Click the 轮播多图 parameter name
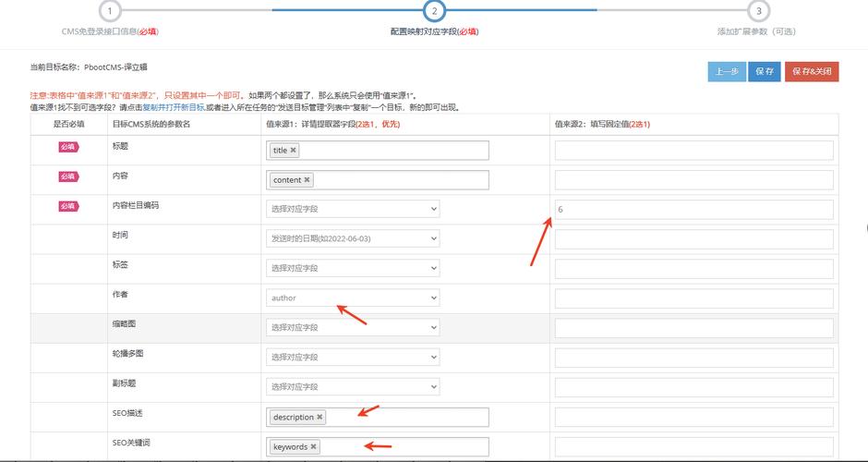Image resolution: width=868 pixels, height=462 pixels. coord(127,353)
